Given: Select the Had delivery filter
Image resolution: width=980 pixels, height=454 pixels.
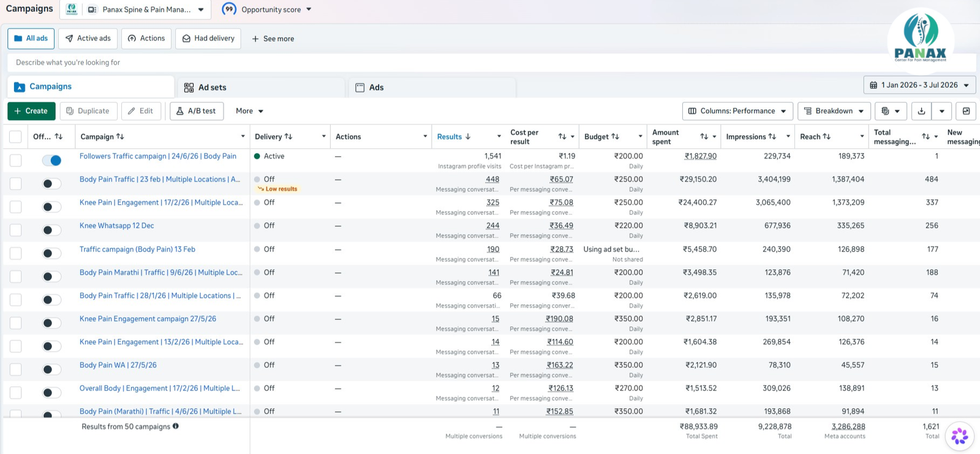Looking at the screenshot, I should tap(208, 38).
